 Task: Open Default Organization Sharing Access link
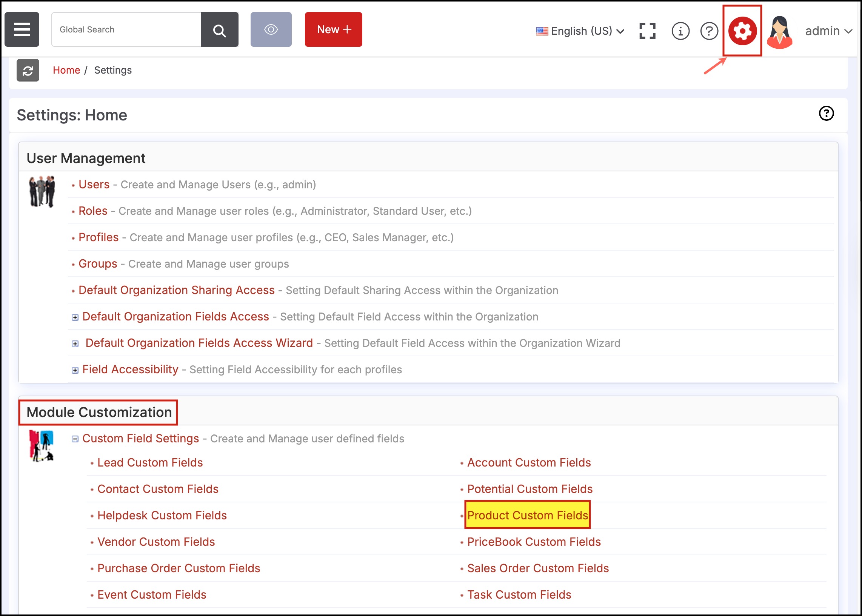pyautogui.click(x=176, y=290)
